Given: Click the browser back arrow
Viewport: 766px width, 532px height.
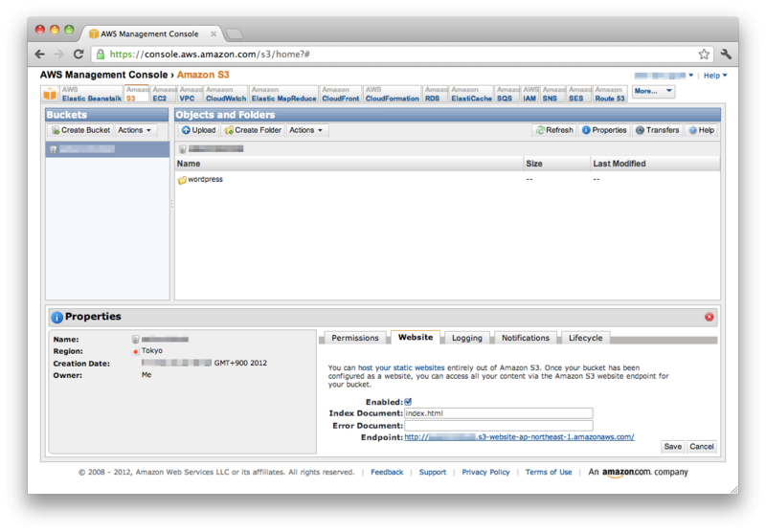Looking at the screenshot, I should pos(40,55).
